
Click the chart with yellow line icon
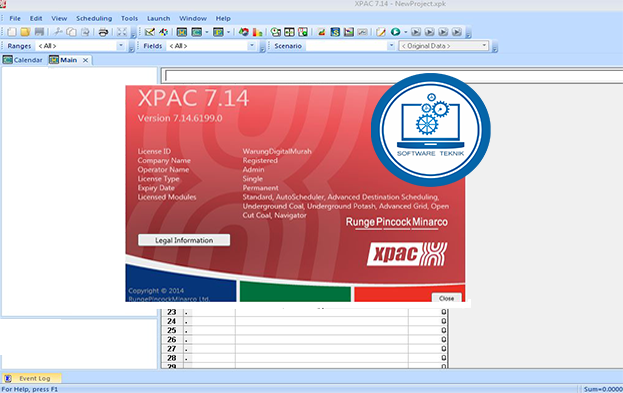[x=150, y=32]
